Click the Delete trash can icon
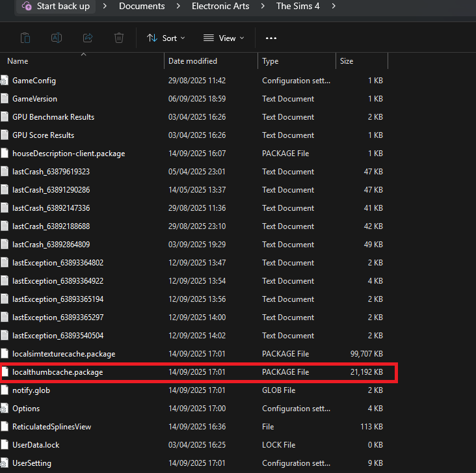This screenshot has width=476, height=473. click(119, 38)
